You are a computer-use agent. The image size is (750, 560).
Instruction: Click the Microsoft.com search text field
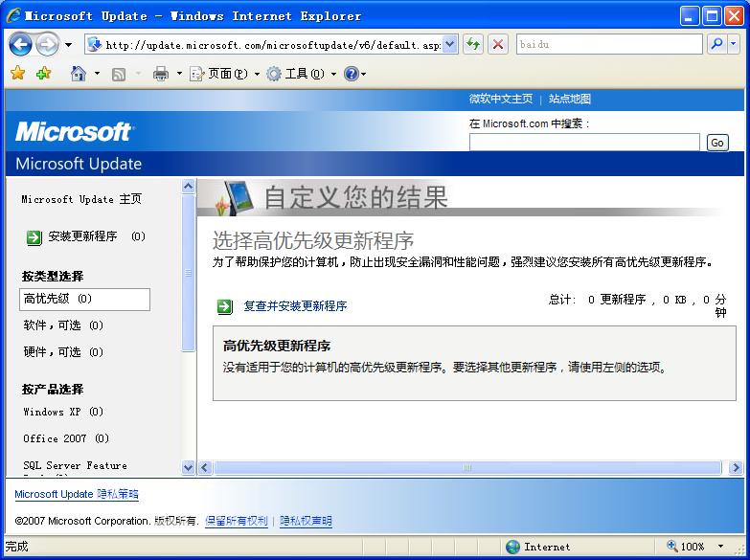(584, 143)
